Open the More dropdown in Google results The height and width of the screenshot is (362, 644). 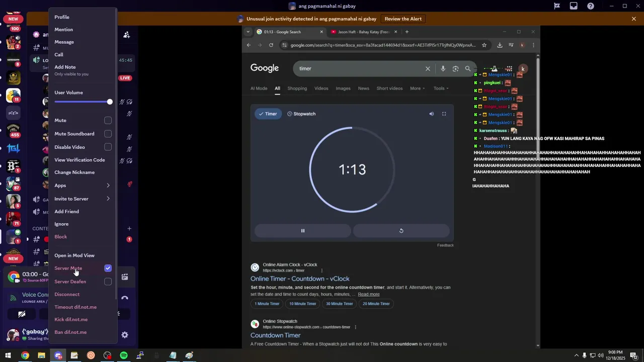[417, 88]
